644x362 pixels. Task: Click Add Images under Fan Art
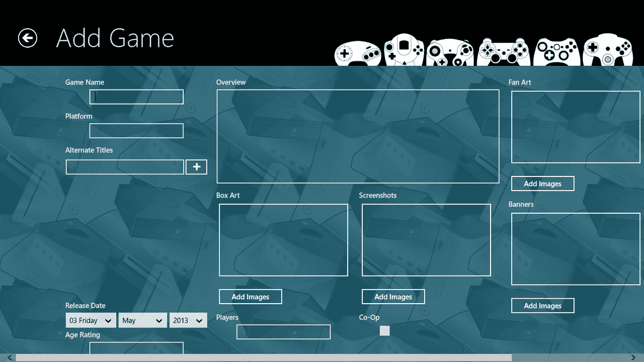click(542, 183)
